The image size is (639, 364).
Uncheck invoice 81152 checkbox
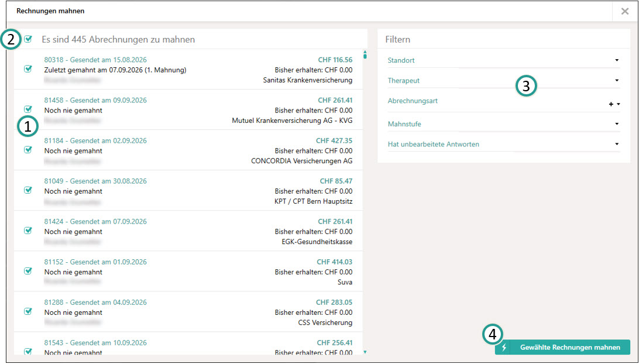point(28,270)
